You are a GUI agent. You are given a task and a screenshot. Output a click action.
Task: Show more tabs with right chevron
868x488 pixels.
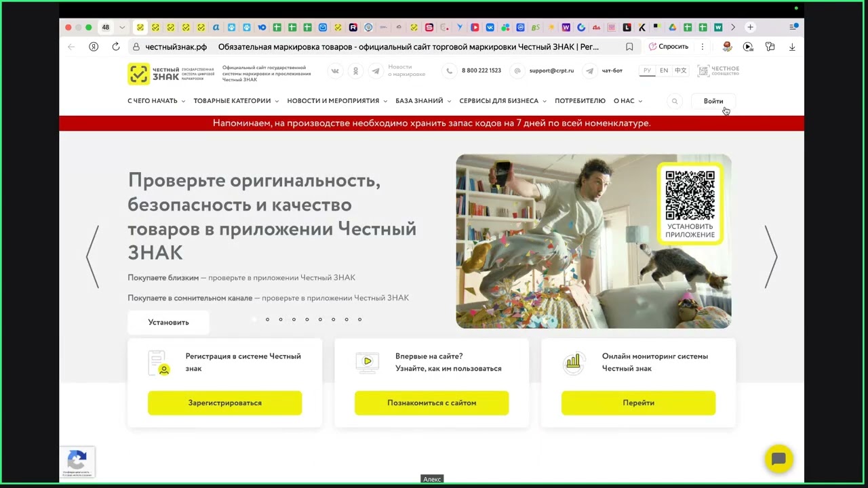click(x=733, y=27)
